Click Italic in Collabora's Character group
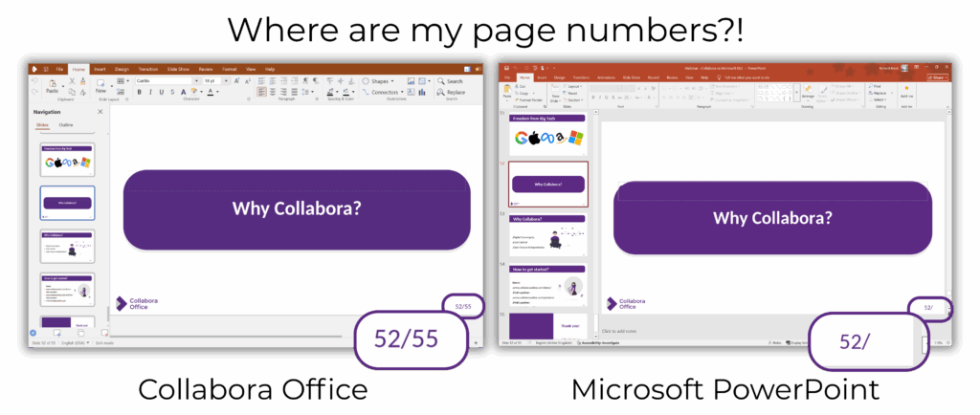Image resolution: width=980 pixels, height=415 pixels. (151, 93)
